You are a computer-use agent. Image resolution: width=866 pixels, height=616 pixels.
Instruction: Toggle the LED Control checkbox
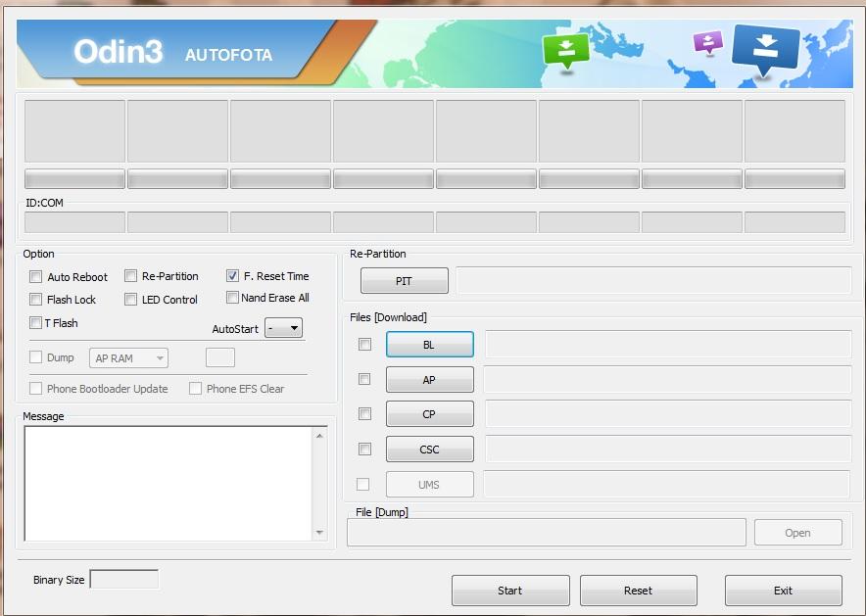(x=131, y=299)
